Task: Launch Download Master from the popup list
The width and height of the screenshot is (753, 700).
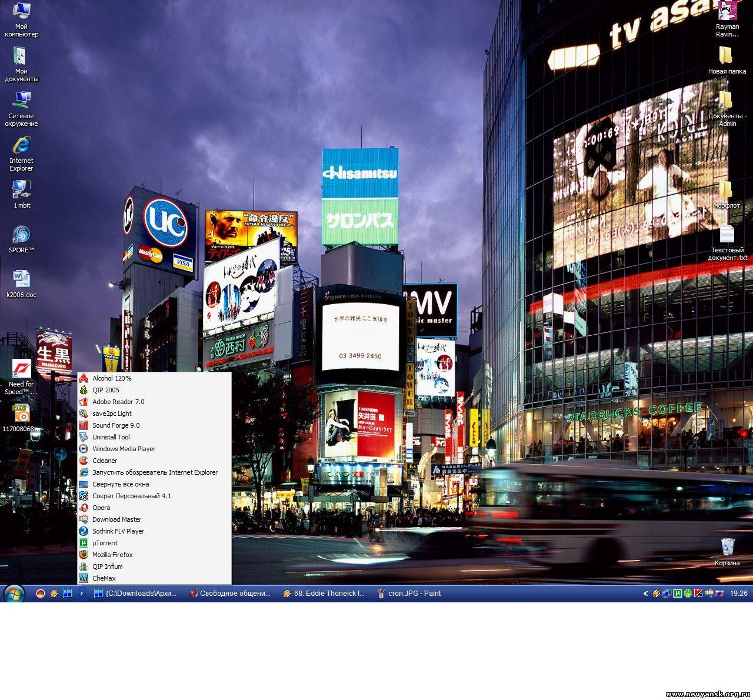Action: (154, 519)
